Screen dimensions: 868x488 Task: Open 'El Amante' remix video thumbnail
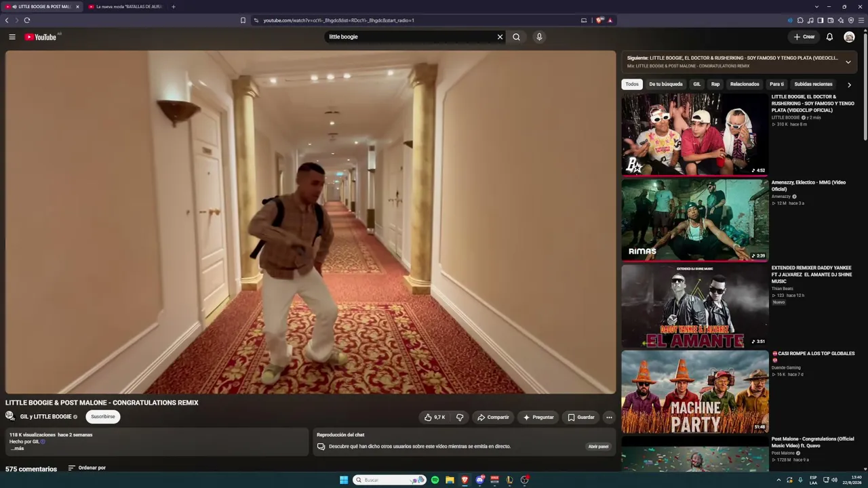pyautogui.click(x=695, y=306)
